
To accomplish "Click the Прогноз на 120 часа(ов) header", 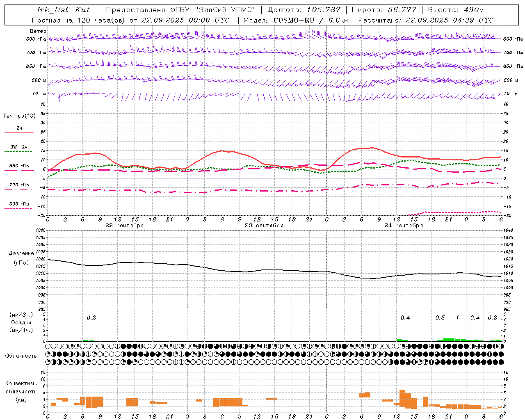I will (x=79, y=20).
